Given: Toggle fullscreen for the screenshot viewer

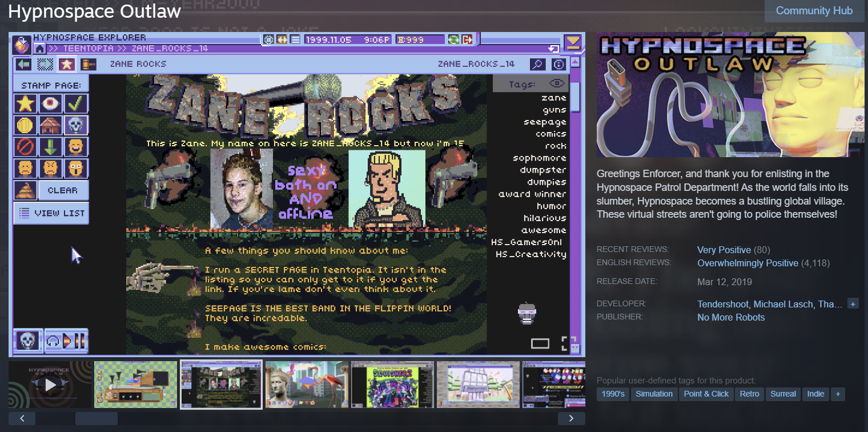Looking at the screenshot, I should point(568,343).
